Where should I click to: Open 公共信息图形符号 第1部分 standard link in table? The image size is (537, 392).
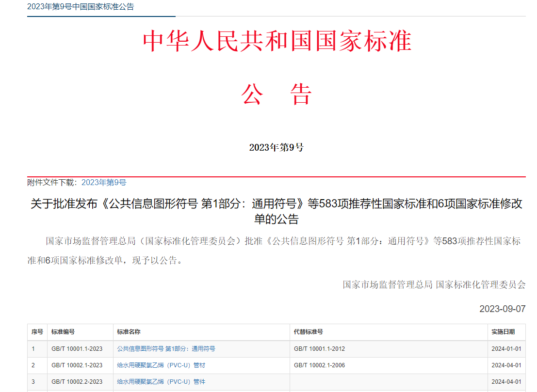point(166,348)
